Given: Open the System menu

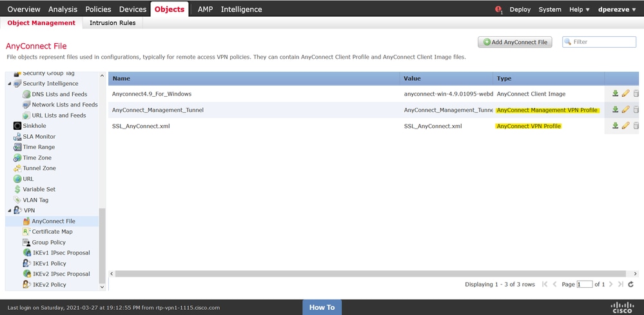Looking at the screenshot, I should pyautogui.click(x=549, y=10).
